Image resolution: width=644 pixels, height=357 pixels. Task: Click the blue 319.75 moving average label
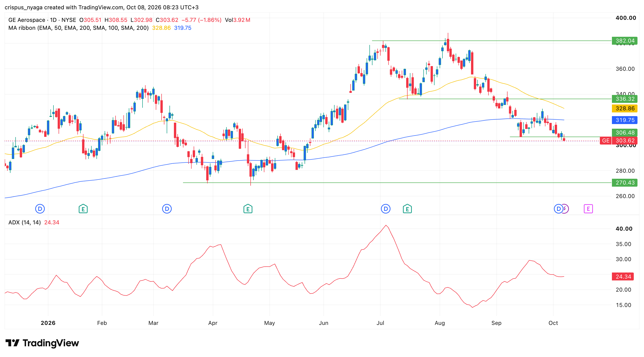pos(624,120)
